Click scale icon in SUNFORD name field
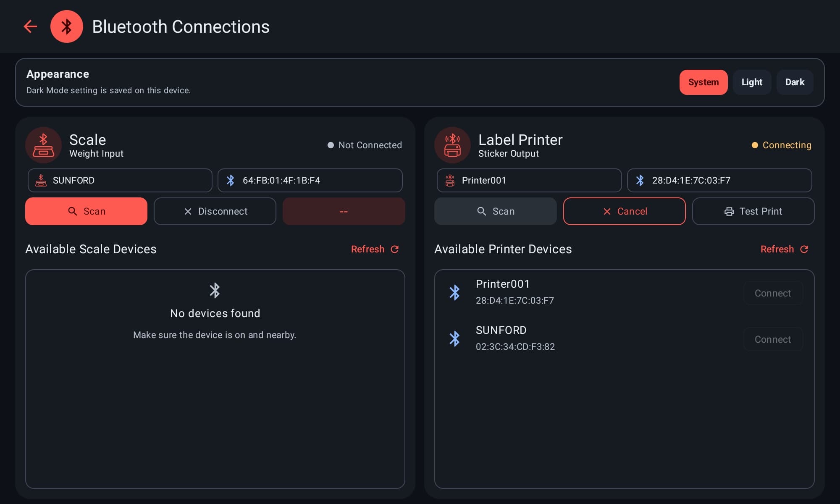The image size is (840, 504). pyautogui.click(x=41, y=180)
